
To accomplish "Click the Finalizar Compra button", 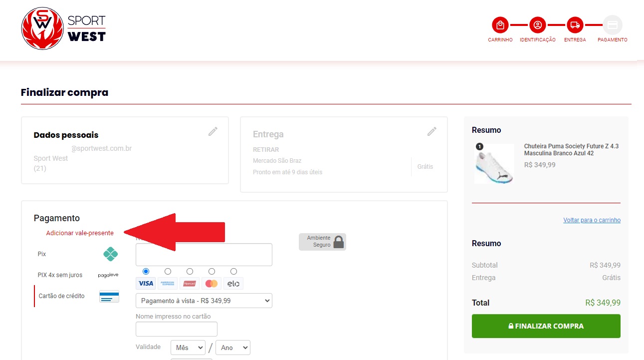I will coord(546,326).
